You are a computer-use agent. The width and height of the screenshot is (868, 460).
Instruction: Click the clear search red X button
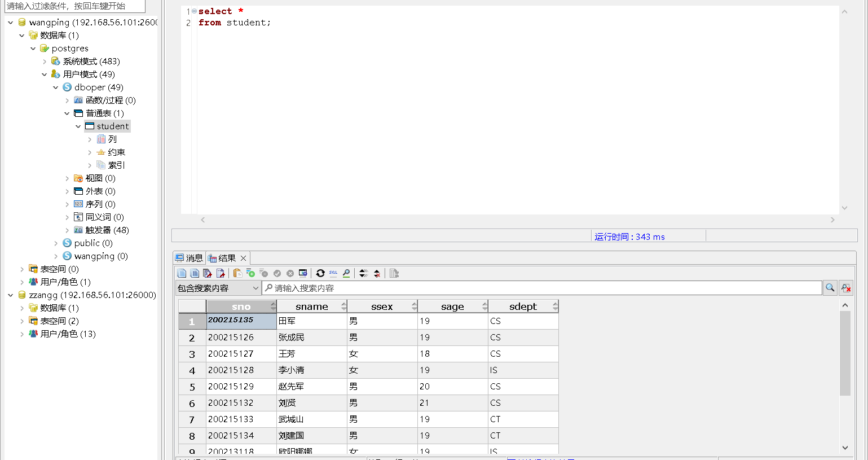pos(846,288)
